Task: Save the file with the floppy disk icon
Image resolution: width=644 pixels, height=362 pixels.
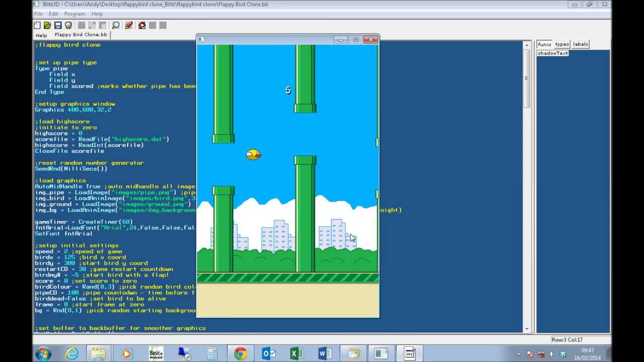Action: click(x=58, y=25)
